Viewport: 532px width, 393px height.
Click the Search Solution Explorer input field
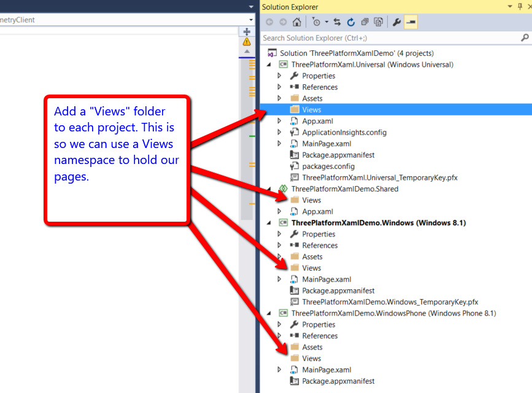coord(387,38)
